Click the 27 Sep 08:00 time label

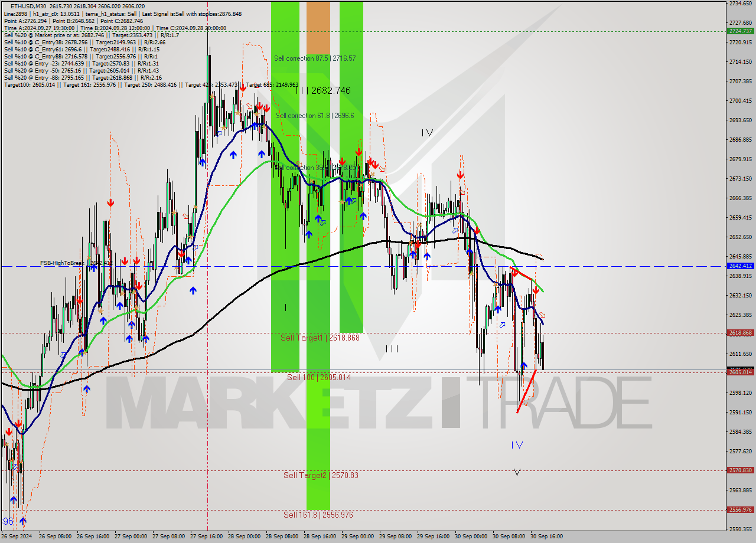coord(170,537)
